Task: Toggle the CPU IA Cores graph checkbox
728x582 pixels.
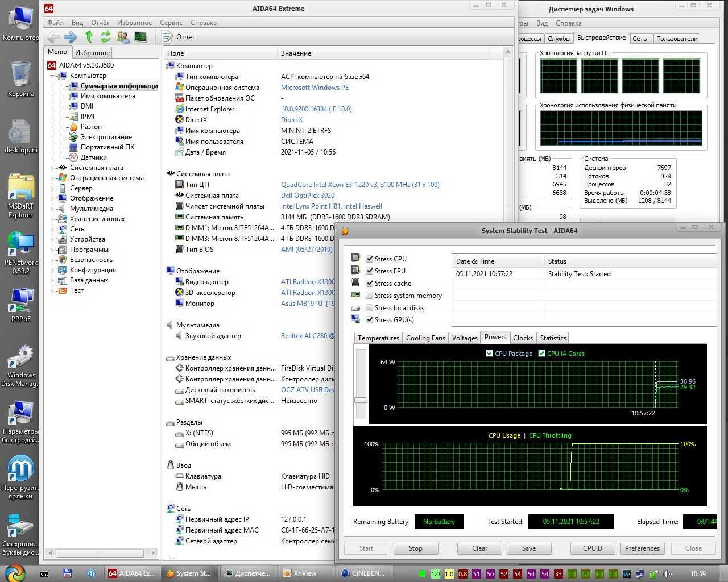Action: coord(541,354)
